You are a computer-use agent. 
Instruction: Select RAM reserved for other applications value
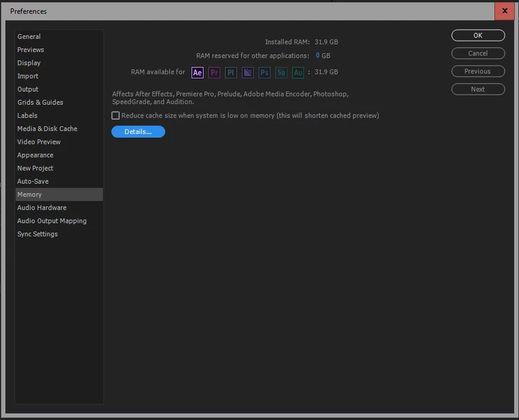317,56
